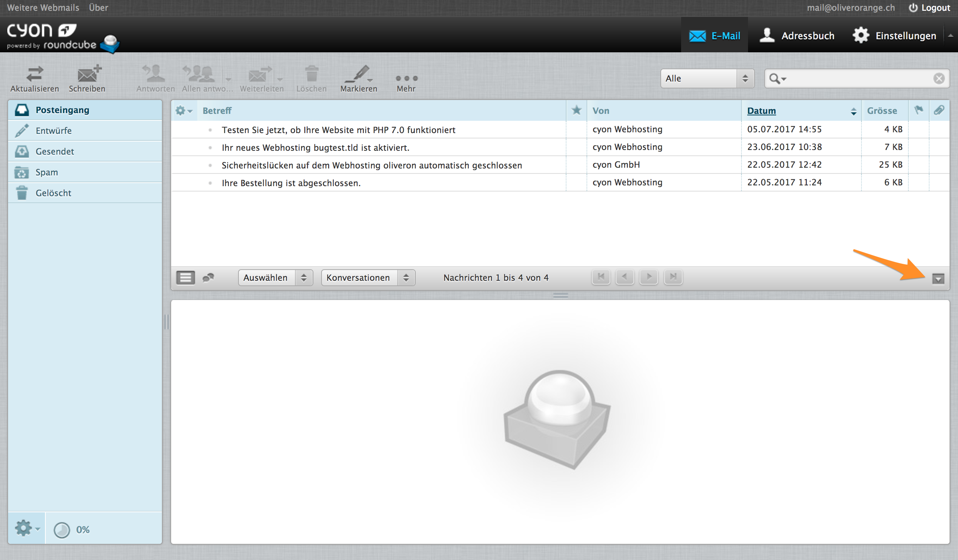Image resolution: width=958 pixels, height=560 pixels.
Task: Click the attachment paperclip column icon
Action: pyautogui.click(x=939, y=110)
